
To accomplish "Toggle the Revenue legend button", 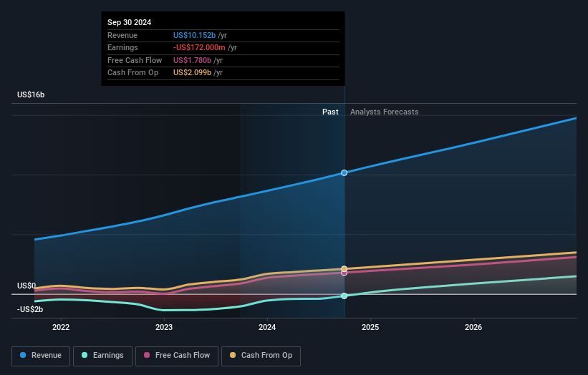I will tap(41, 356).
